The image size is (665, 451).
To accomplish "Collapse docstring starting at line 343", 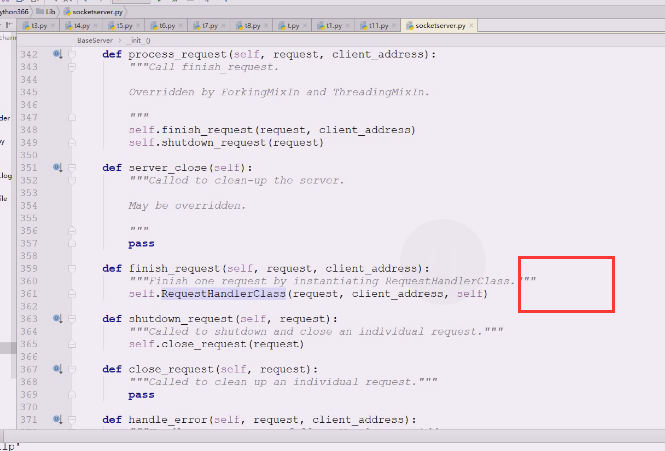I will [72, 67].
